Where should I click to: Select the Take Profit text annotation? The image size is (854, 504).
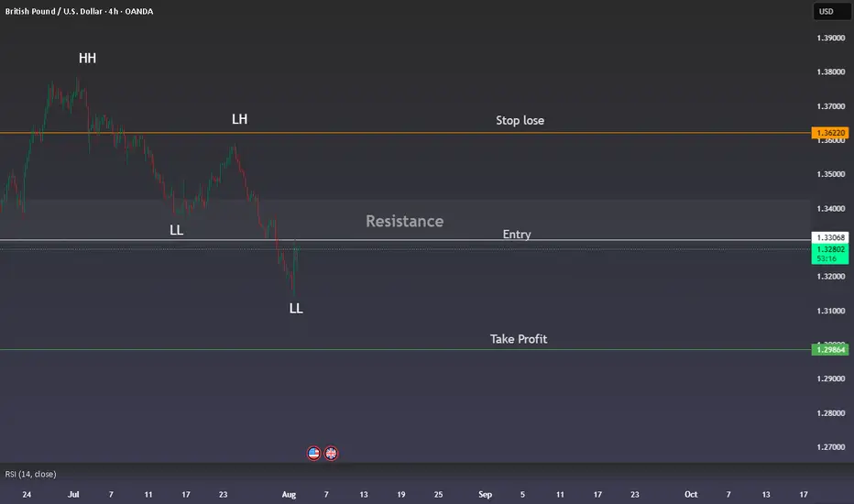[519, 339]
